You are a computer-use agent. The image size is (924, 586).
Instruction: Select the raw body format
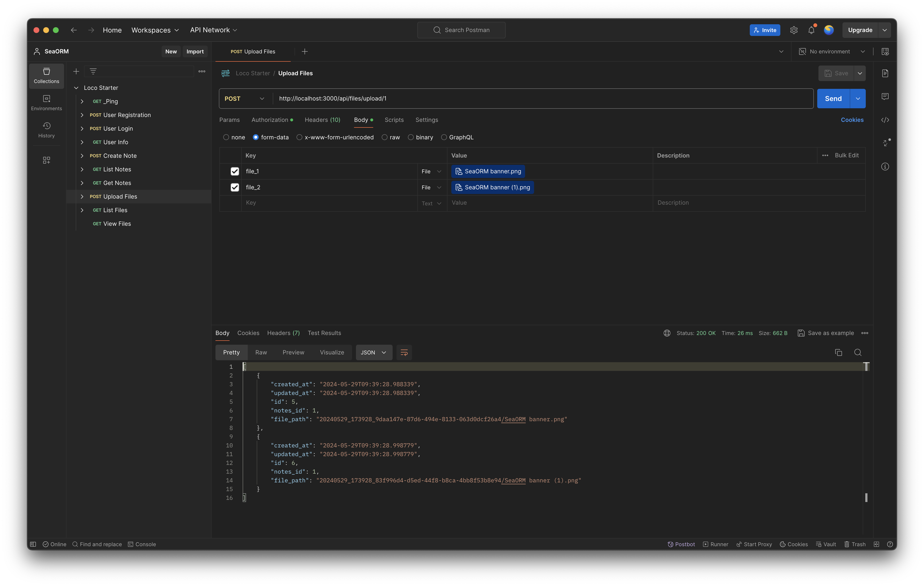pos(385,137)
